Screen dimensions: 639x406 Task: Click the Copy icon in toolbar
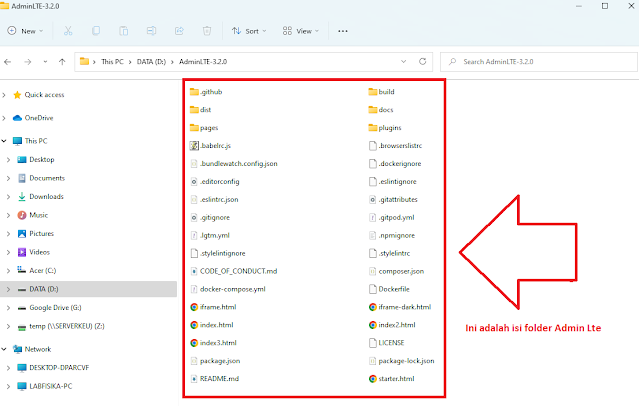[x=96, y=31]
